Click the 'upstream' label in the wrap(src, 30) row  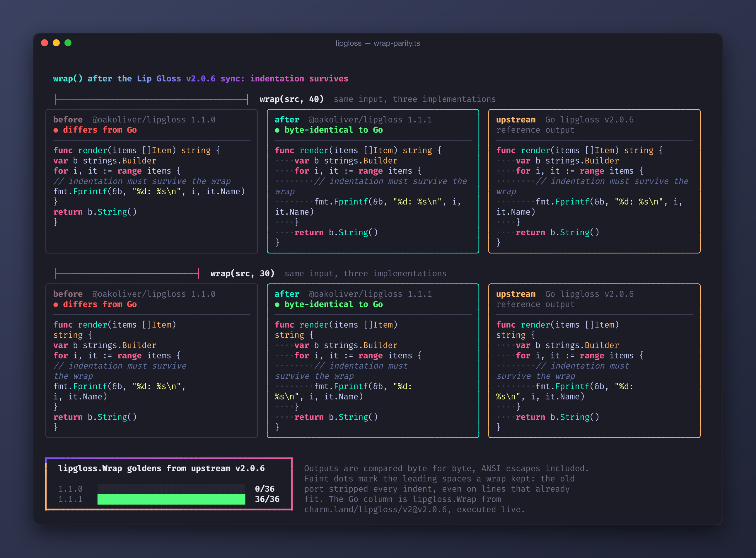516,294
